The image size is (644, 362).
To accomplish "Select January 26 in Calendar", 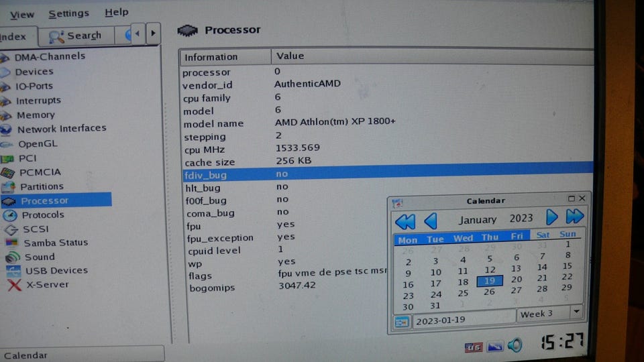I will [x=489, y=292].
